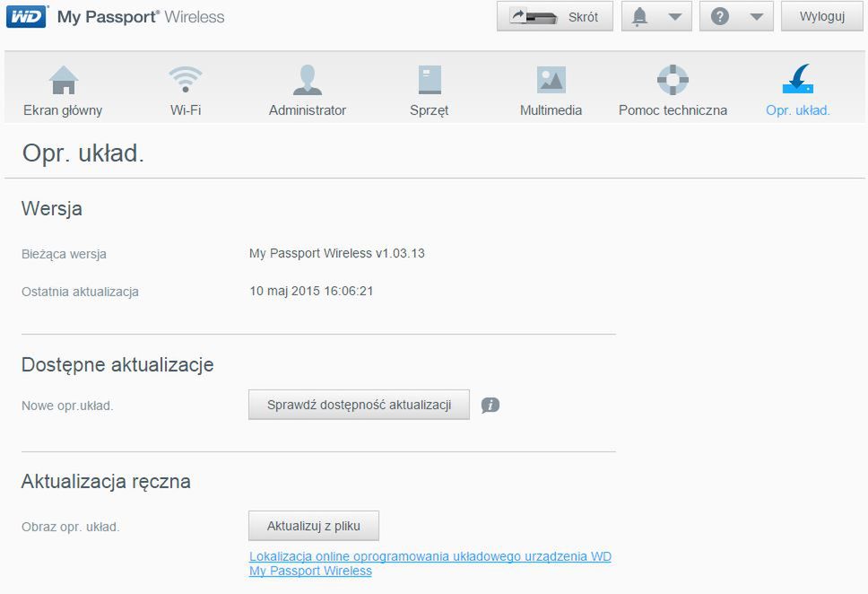Click the Opr. układ. page heading

click(83, 153)
